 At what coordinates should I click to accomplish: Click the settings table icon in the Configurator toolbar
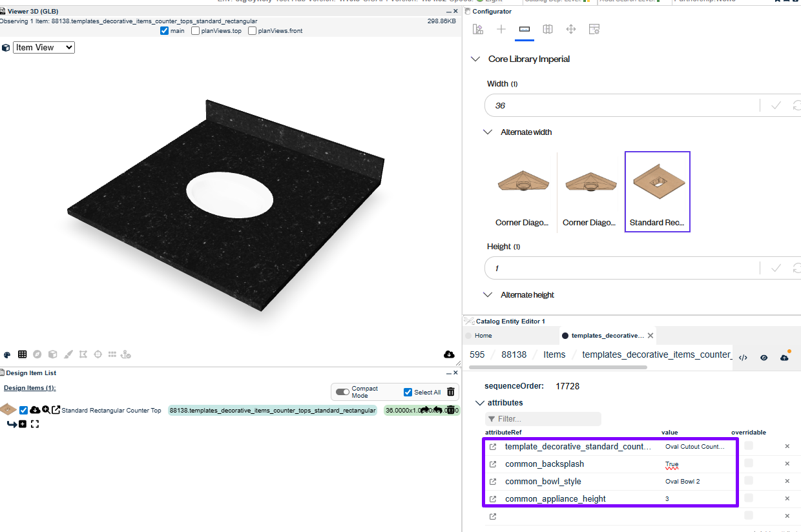pos(594,29)
